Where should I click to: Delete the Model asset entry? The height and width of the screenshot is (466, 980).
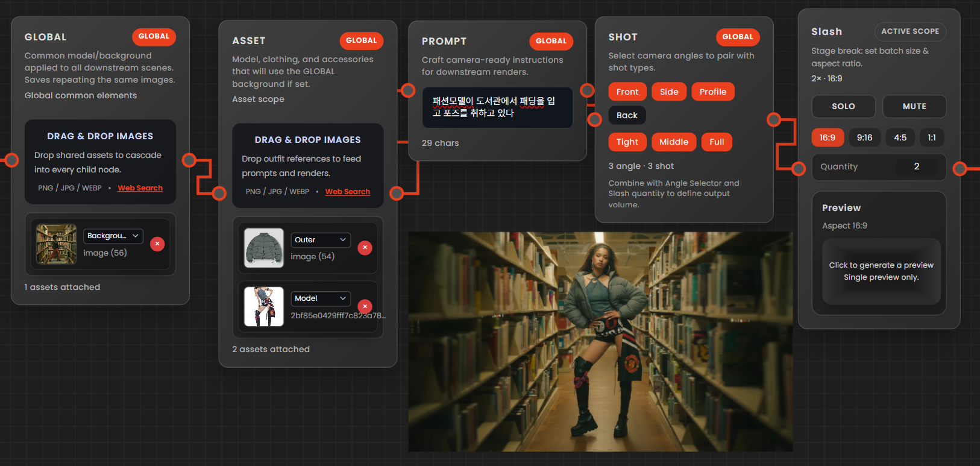pos(365,306)
